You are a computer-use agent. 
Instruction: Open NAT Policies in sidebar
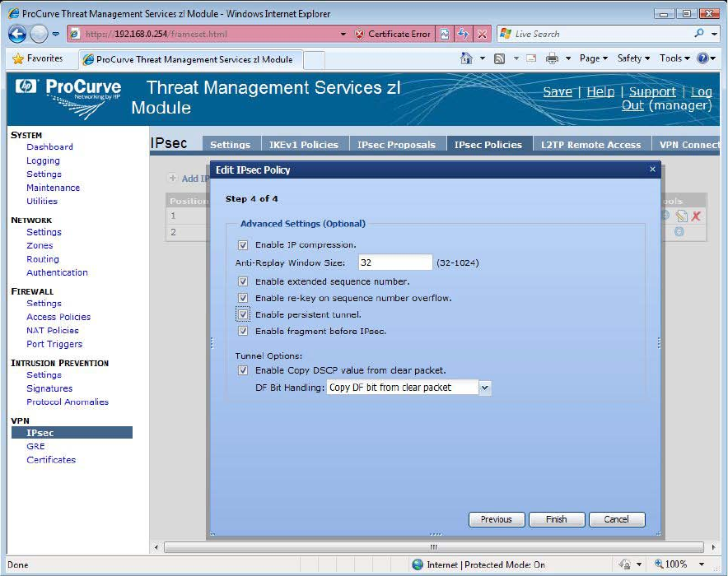point(53,331)
